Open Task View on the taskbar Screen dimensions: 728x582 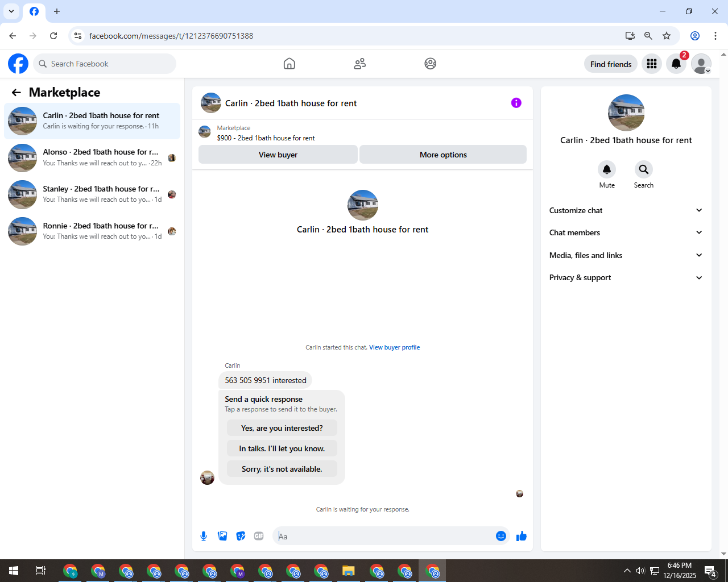click(x=41, y=571)
